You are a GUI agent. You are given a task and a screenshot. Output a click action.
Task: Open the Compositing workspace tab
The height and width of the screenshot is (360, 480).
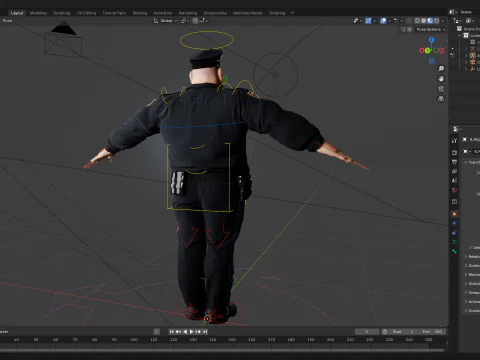(x=215, y=13)
